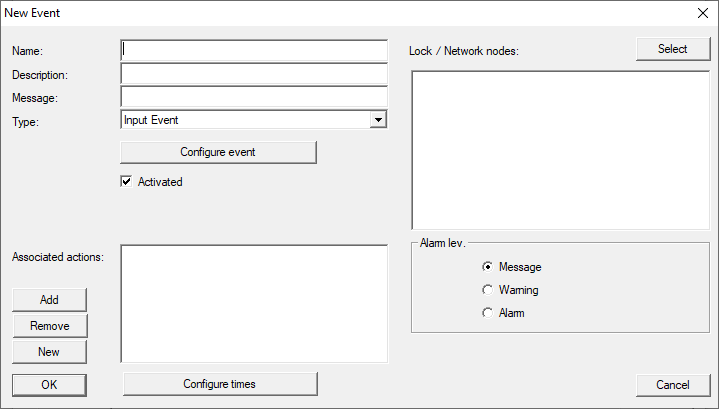Click inside the Associated actions list box
Image resolution: width=719 pixels, height=409 pixels.
pyautogui.click(x=253, y=303)
